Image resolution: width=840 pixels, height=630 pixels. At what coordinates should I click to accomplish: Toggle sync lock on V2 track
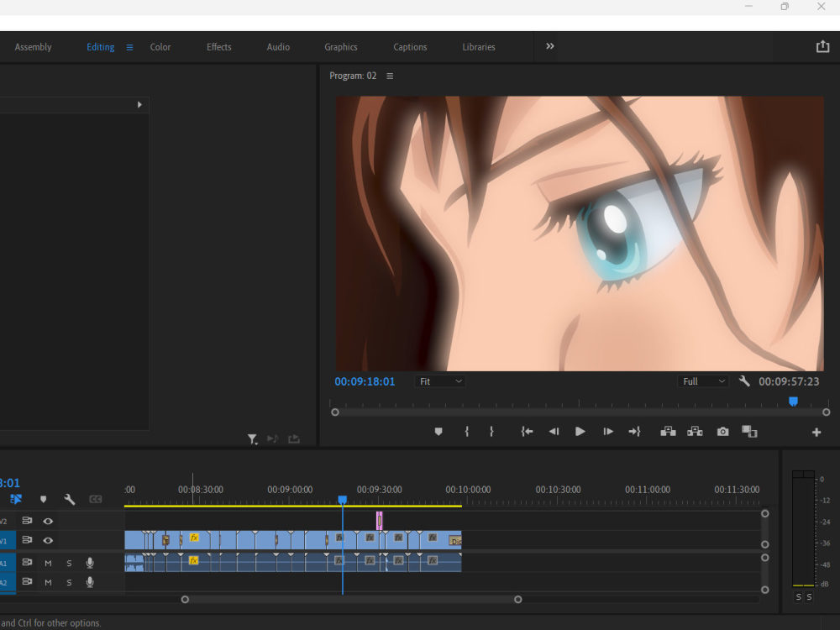click(27, 521)
